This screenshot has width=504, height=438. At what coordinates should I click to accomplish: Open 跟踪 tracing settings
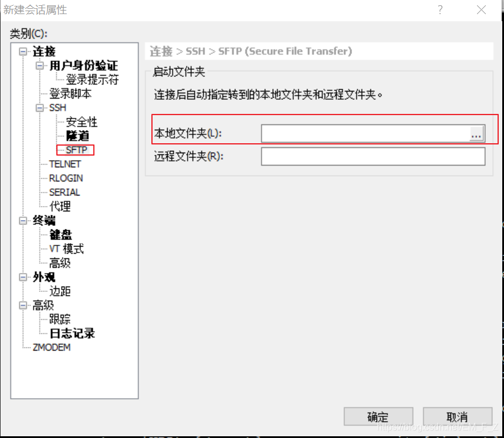60,319
